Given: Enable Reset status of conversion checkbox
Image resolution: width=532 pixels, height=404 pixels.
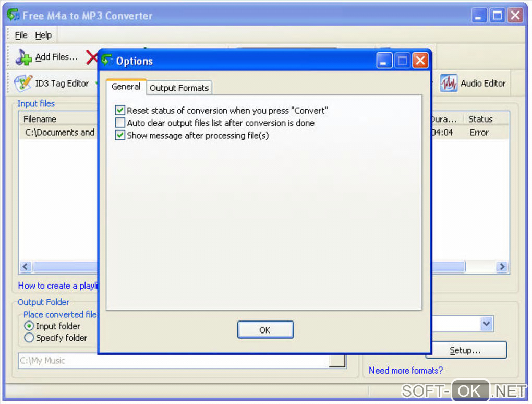Looking at the screenshot, I should pos(120,110).
